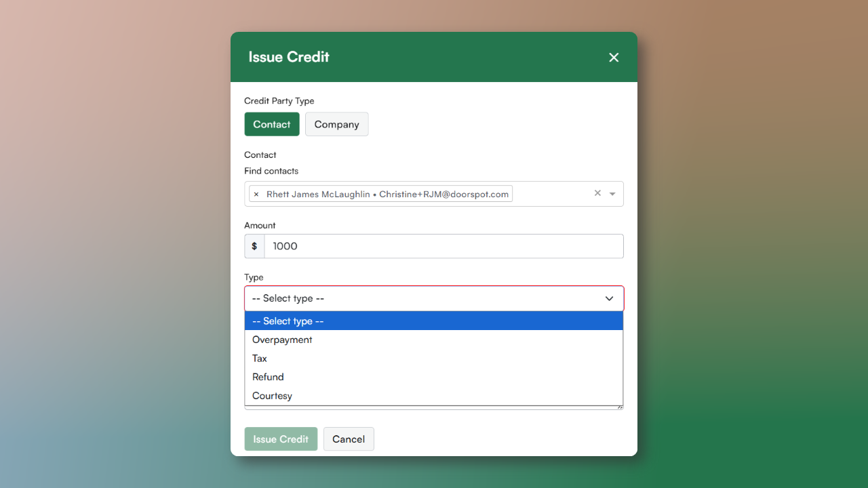Remove Rhett James McLaughlin contact chip
The height and width of the screenshot is (488, 868).
[256, 195]
